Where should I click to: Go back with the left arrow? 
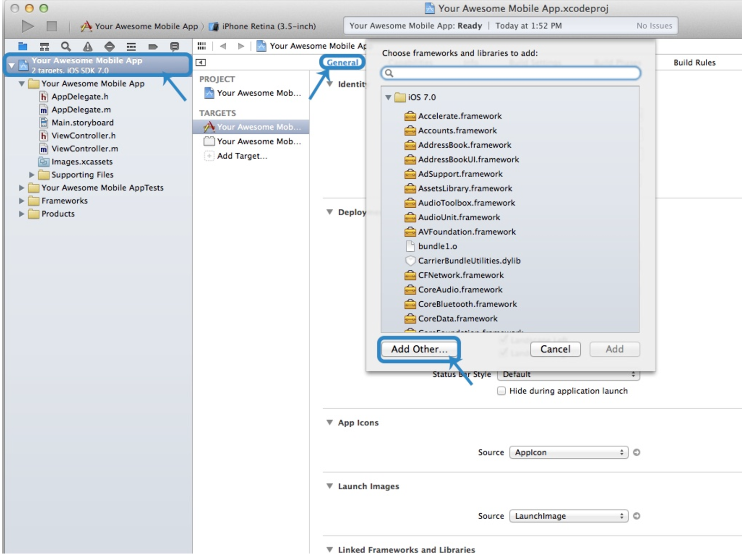[223, 46]
